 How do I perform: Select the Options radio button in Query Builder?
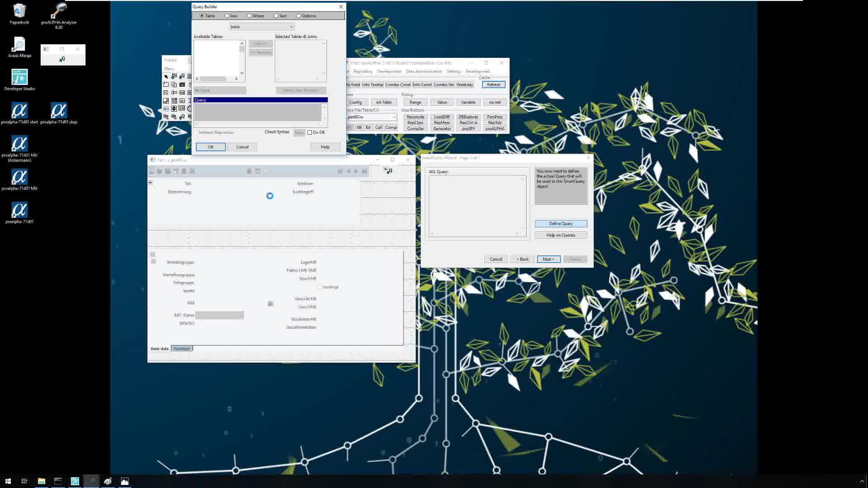point(298,16)
